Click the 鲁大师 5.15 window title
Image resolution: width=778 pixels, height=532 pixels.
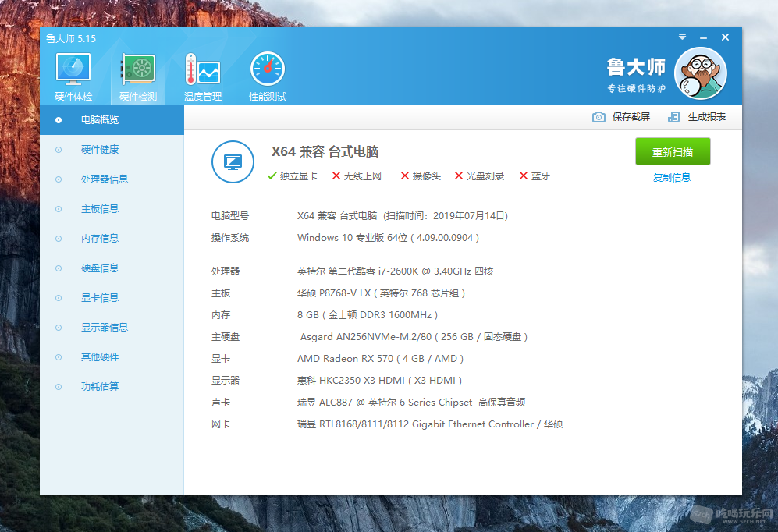(71, 39)
